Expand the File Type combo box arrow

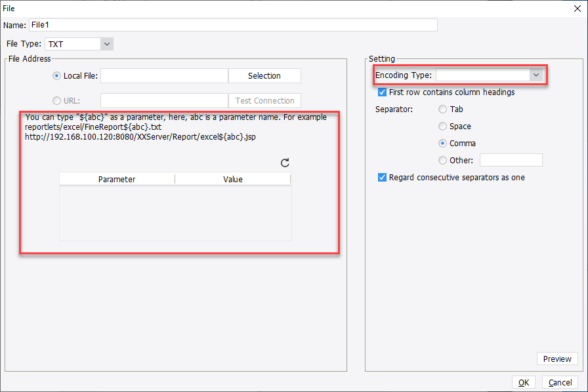coord(106,43)
